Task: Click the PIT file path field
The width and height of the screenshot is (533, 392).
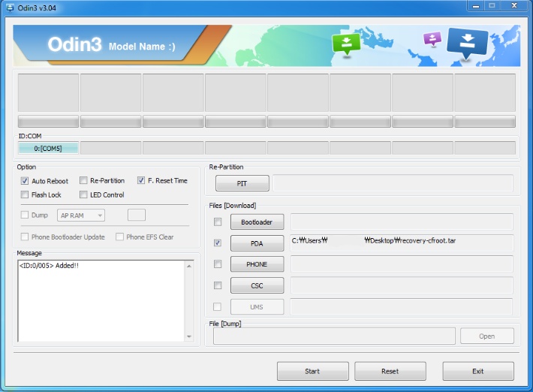Action: click(393, 183)
